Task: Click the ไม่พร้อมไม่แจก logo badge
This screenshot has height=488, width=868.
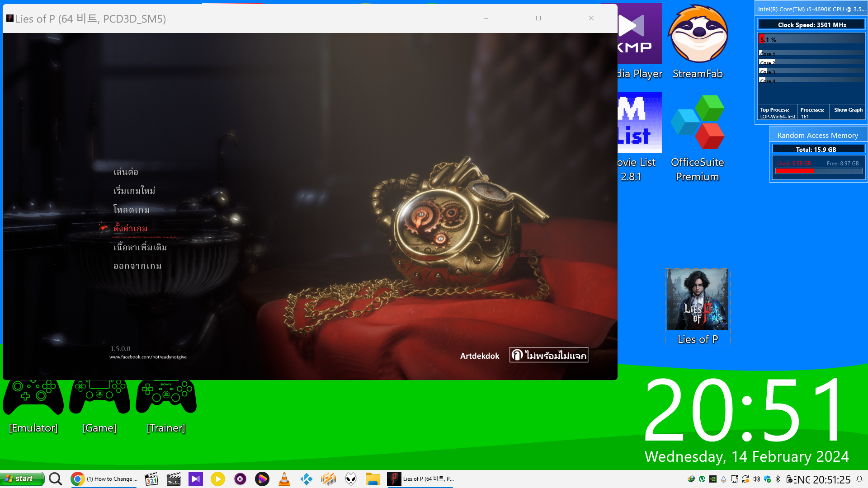Action: click(x=549, y=355)
